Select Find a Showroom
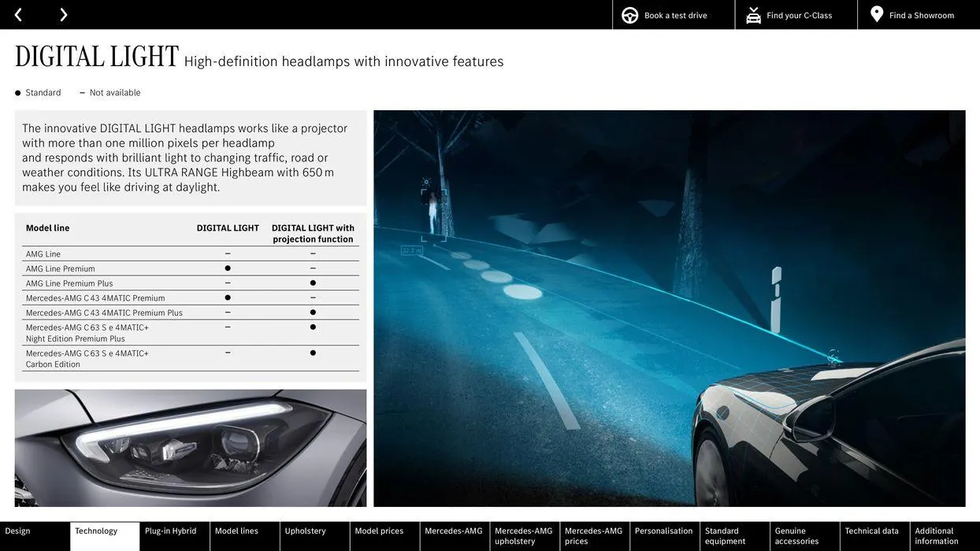Image resolution: width=980 pixels, height=551 pixels. pos(921,16)
